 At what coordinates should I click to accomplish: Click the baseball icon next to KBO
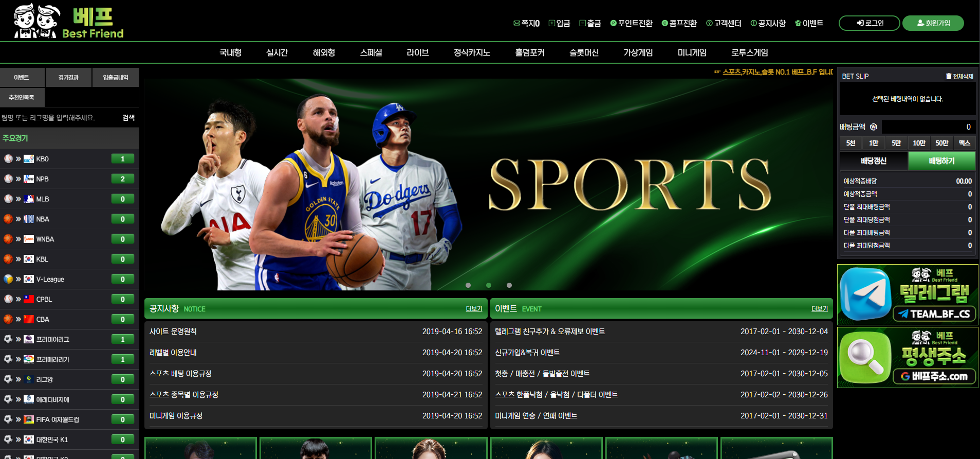[x=8, y=159]
